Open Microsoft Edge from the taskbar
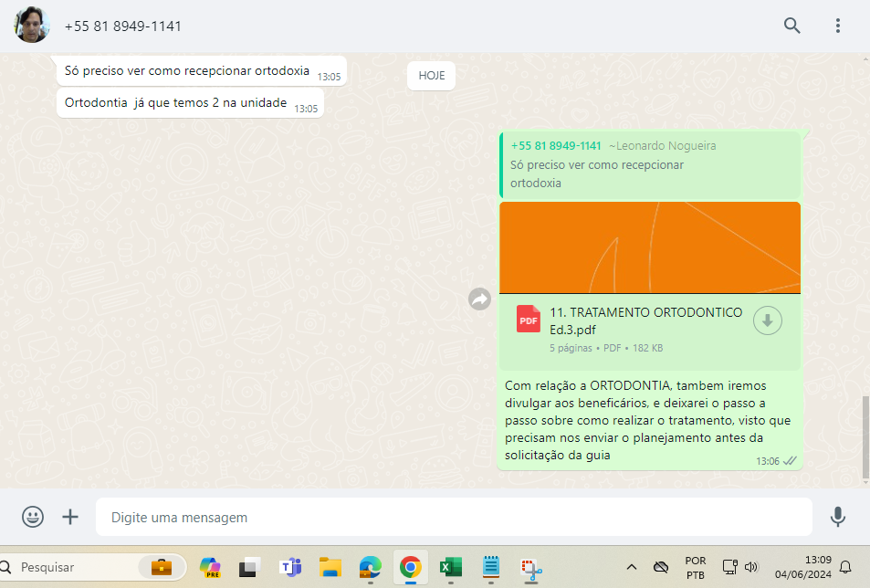The image size is (870, 588). click(x=370, y=567)
